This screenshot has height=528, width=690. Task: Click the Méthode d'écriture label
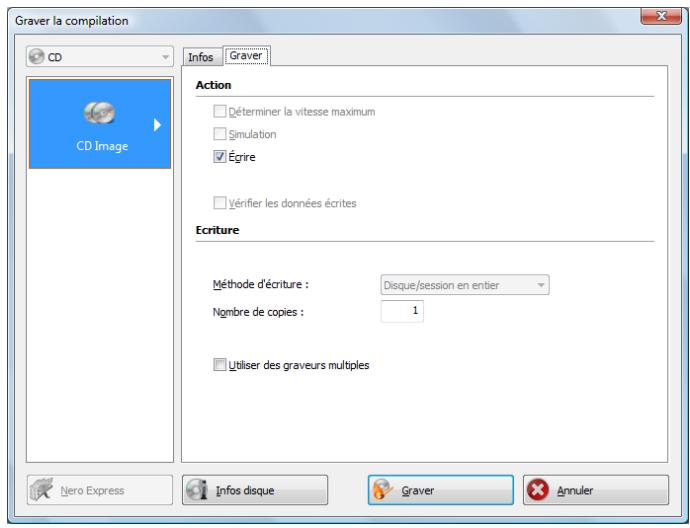click(261, 285)
